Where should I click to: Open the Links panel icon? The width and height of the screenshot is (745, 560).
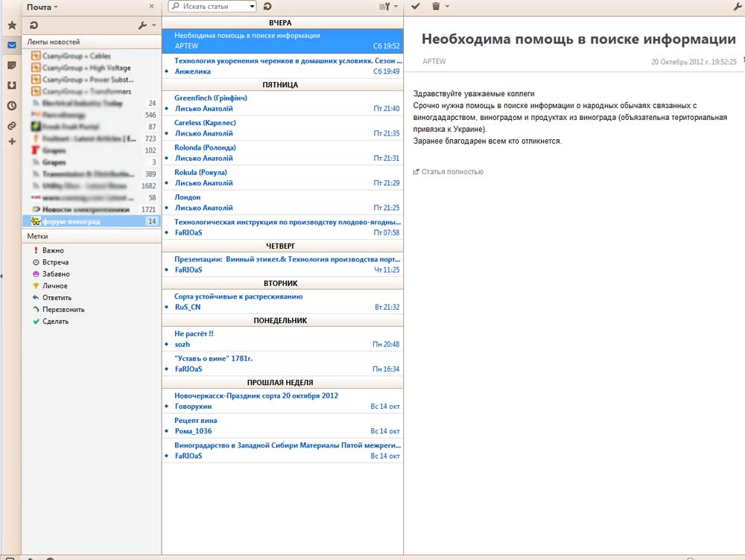click(12, 125)
